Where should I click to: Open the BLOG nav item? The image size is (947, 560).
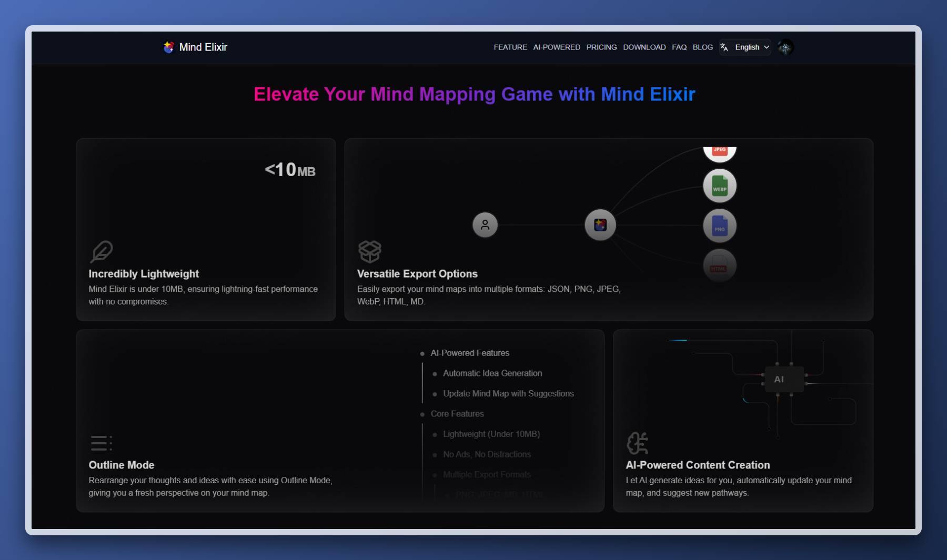[x=703, y=47]
